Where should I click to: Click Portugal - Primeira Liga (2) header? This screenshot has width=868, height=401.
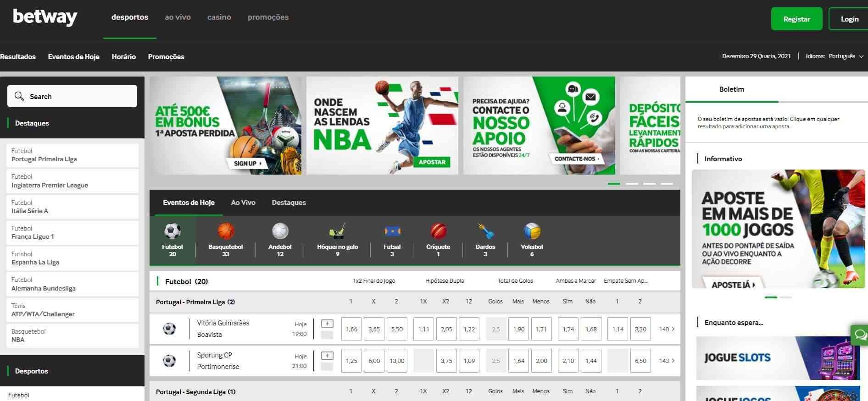[x=195, y=302]
